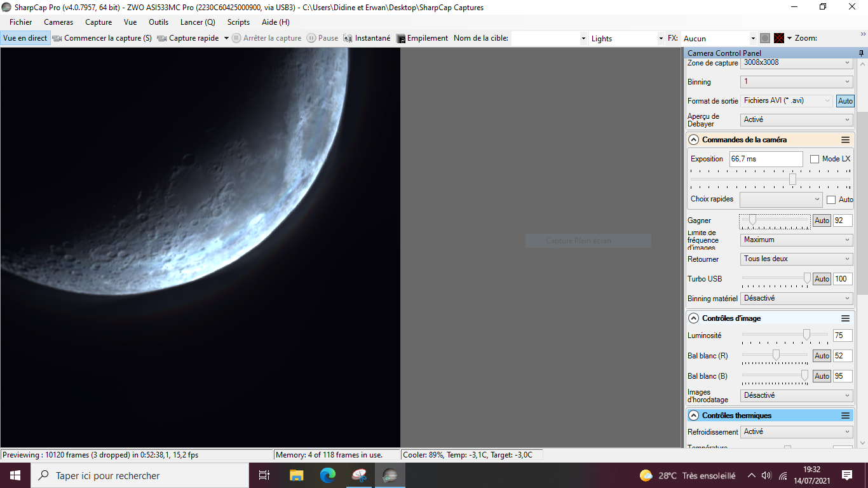Toggle Auto for Bal blanc (B)

tap(822, 376)
